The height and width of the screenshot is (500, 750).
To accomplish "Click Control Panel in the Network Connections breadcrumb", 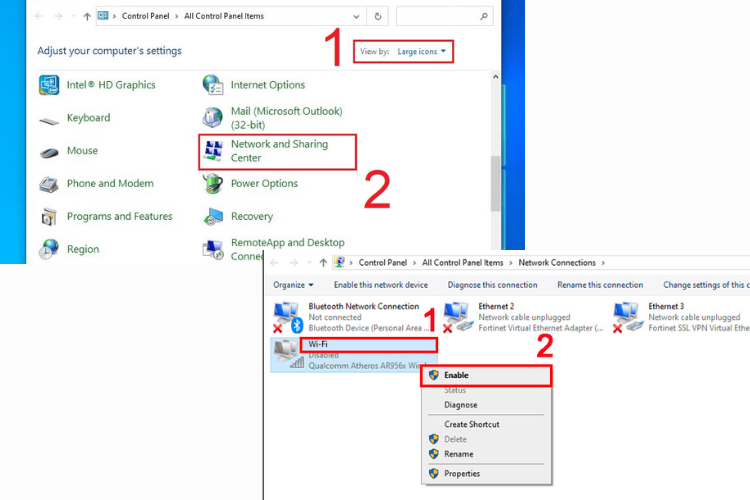I will [x=383, y=263].
